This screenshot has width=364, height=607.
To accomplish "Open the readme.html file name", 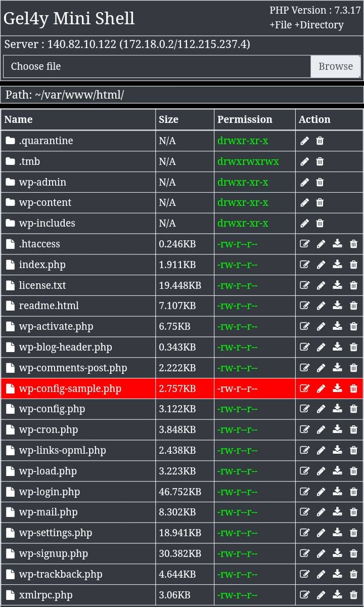I will [49, 306].
